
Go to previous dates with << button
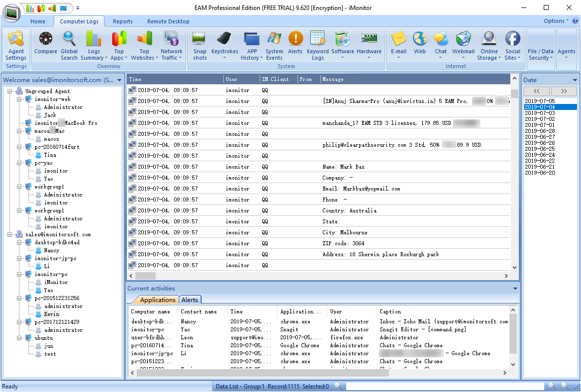537,91
